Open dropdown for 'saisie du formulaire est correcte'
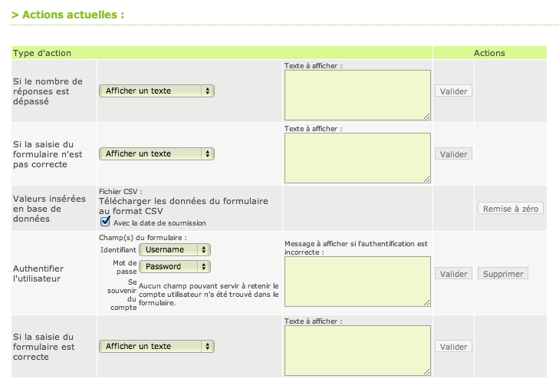This screenshot has width=559, height=392. point(156,346)
